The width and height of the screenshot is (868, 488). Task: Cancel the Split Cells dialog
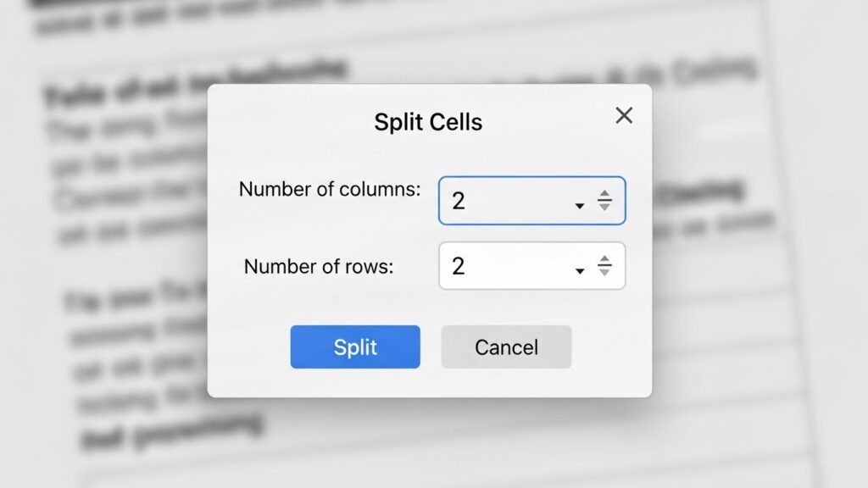[x=506, y=347]
